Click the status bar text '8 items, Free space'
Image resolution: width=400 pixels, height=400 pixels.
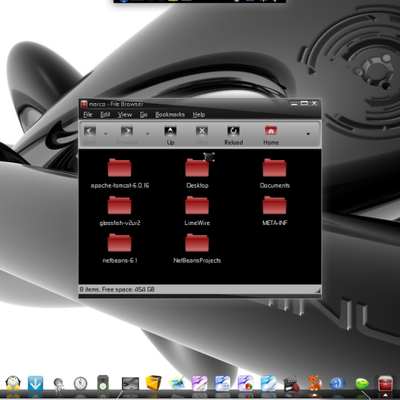coord(117,290)
